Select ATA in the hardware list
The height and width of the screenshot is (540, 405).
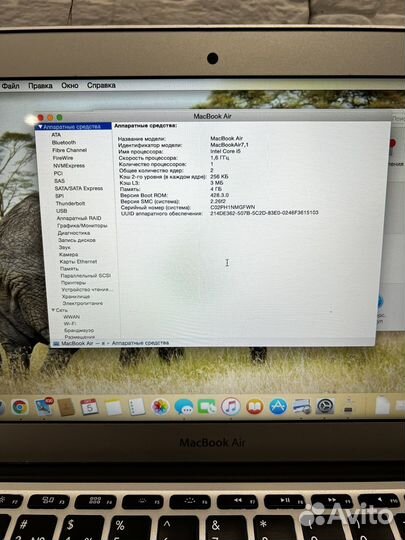point(56,135)
